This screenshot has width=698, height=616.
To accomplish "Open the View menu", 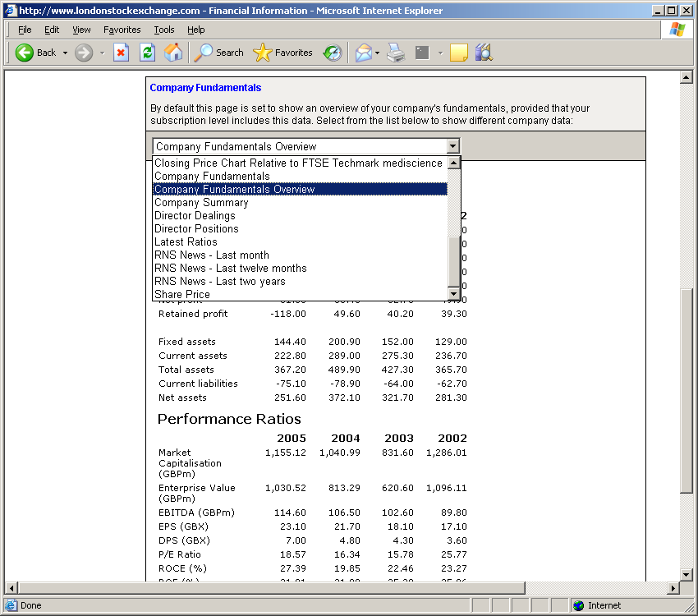I will (81, 30).
